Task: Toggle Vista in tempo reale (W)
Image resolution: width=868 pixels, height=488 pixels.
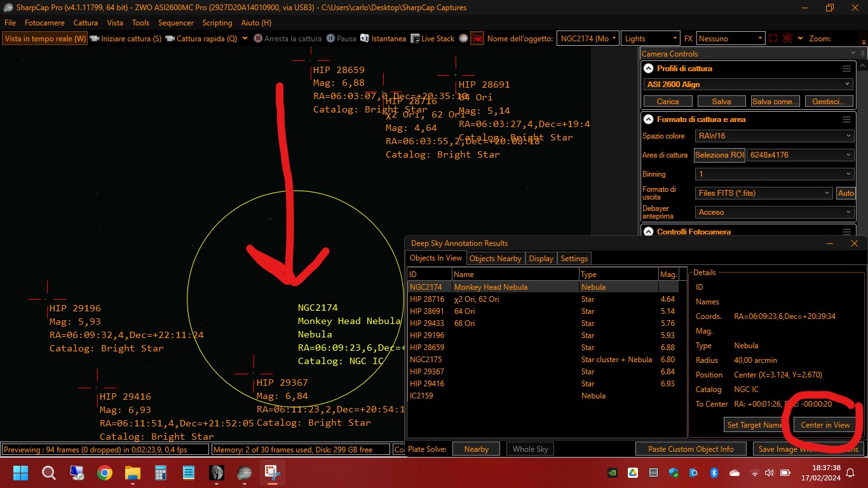Action: (x=45, y=39)
